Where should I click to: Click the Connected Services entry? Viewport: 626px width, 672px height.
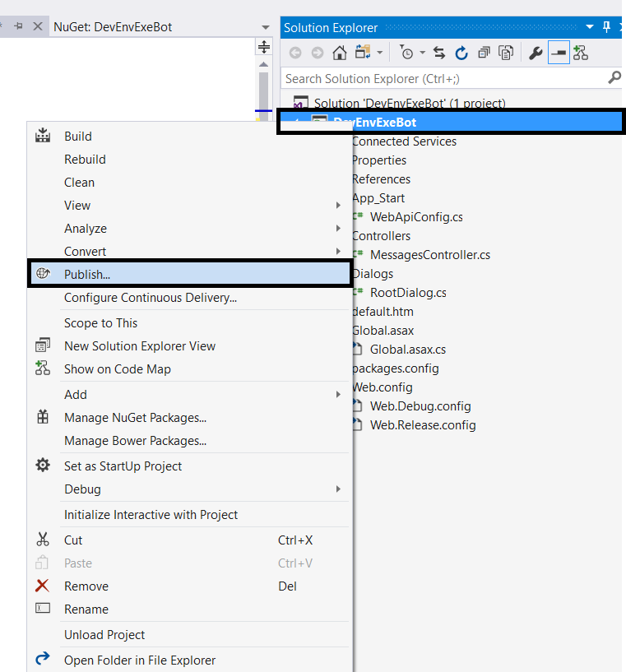[405, 141]
